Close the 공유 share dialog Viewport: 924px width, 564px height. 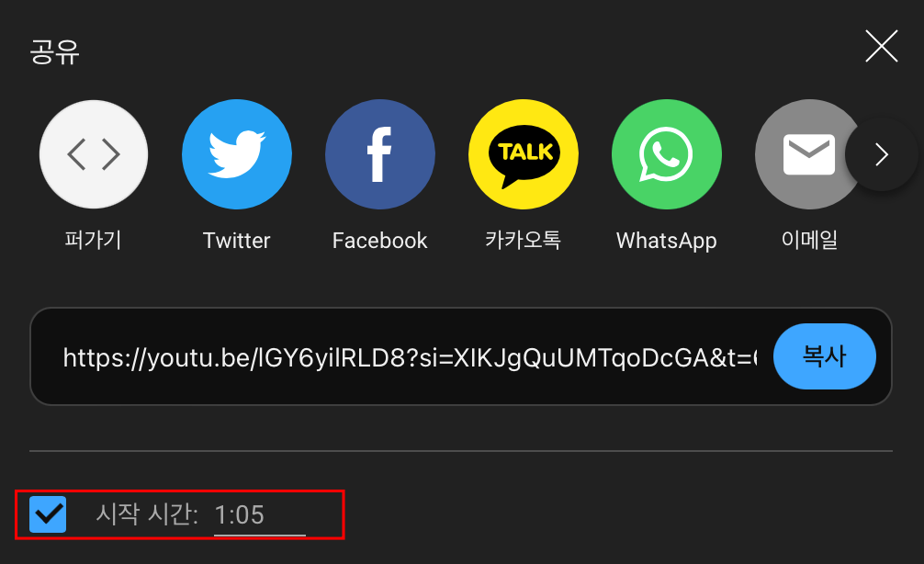[882, 46]
